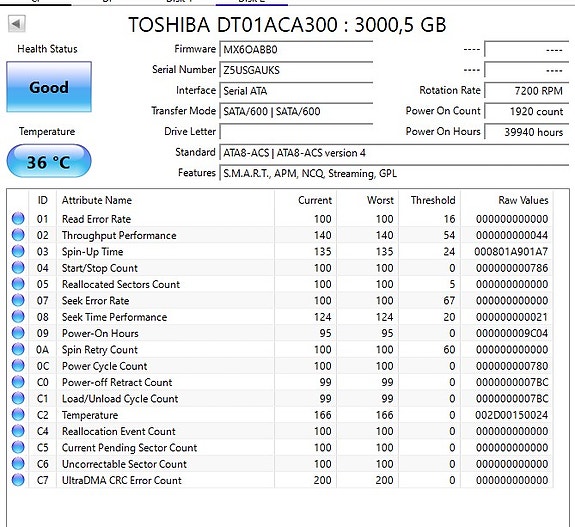Select the Power-off Retract Count attribute name
575x527 pixels.
point(117,382)
